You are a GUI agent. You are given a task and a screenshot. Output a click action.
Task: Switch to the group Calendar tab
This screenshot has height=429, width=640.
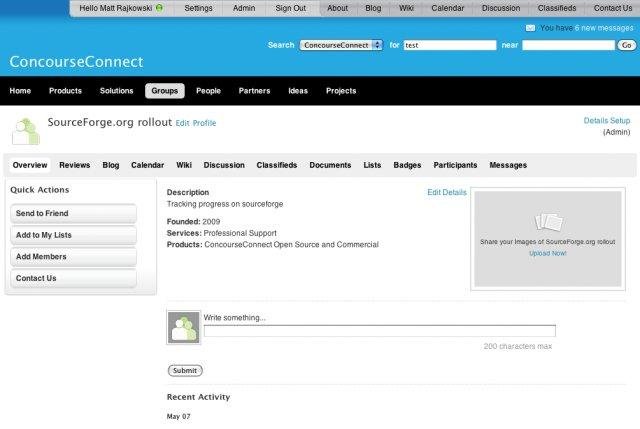tap(147, 165)
